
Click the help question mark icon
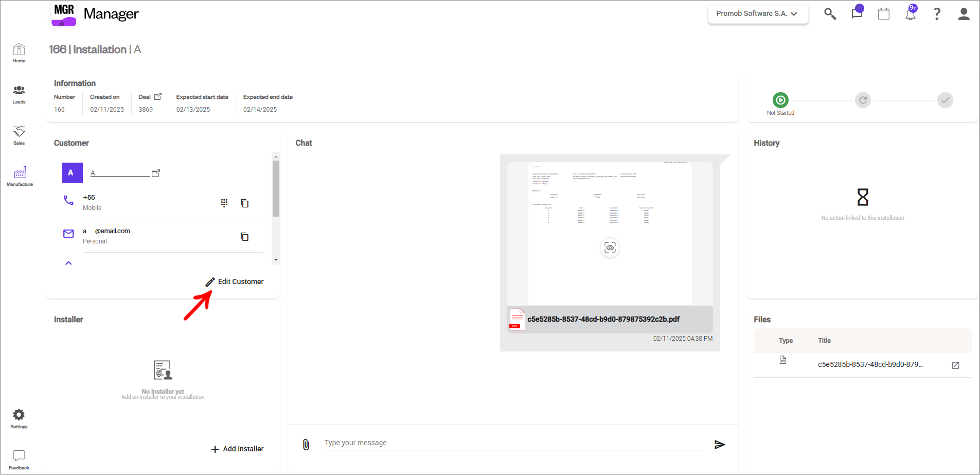pyautogui.click(x=937, y=14)
